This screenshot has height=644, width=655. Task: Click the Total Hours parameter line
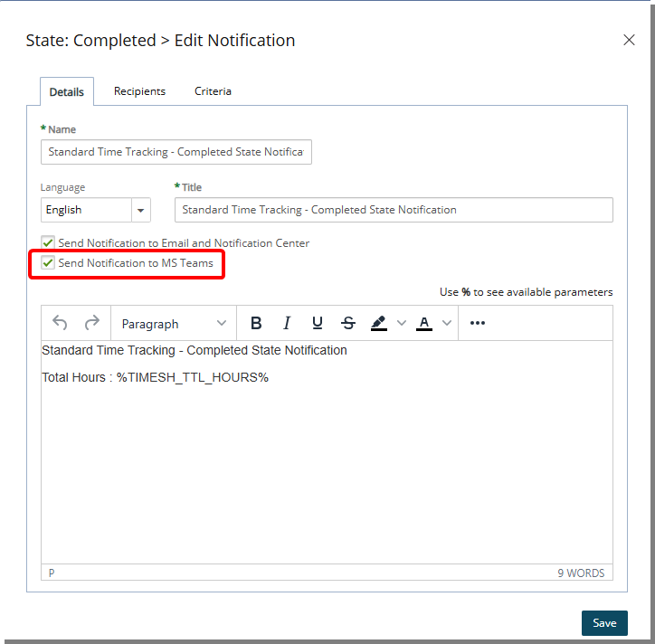pos(155,377)
